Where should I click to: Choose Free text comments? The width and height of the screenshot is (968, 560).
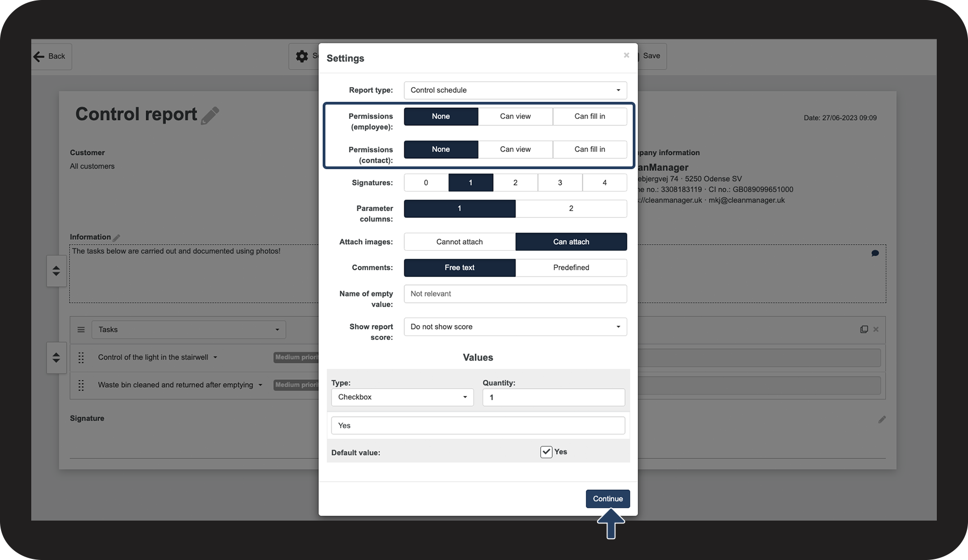pyautogui.click(x=460, y=268)
